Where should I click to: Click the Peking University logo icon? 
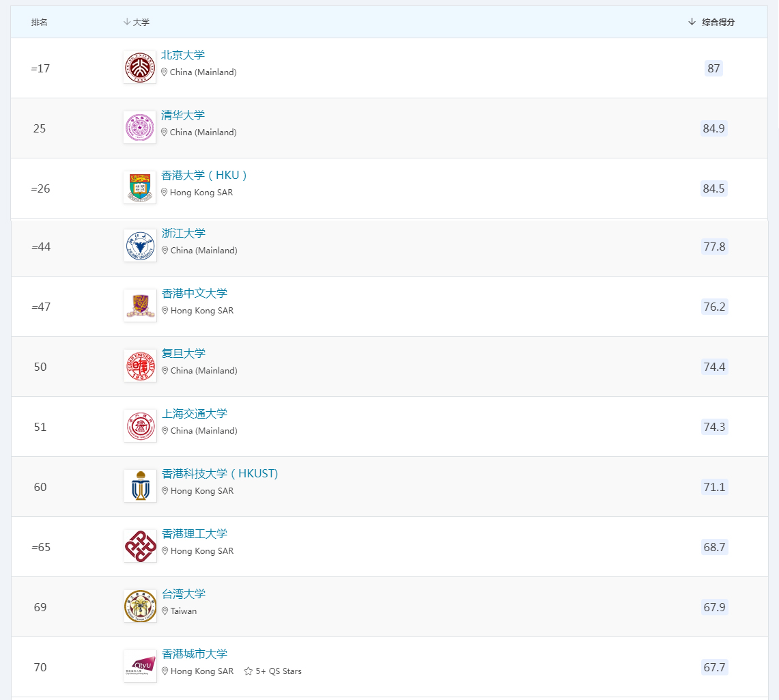point(139,68)
